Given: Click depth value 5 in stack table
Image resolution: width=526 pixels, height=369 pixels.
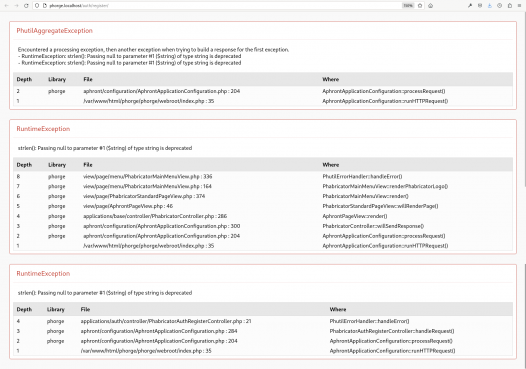Looking at the screenshot, I should [18, 206].
